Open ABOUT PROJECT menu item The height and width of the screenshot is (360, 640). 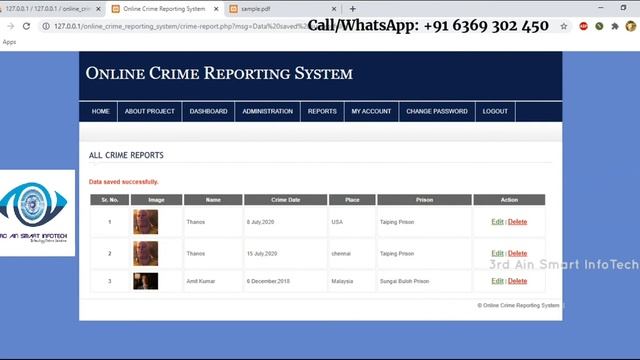click(x=150, y=111)
